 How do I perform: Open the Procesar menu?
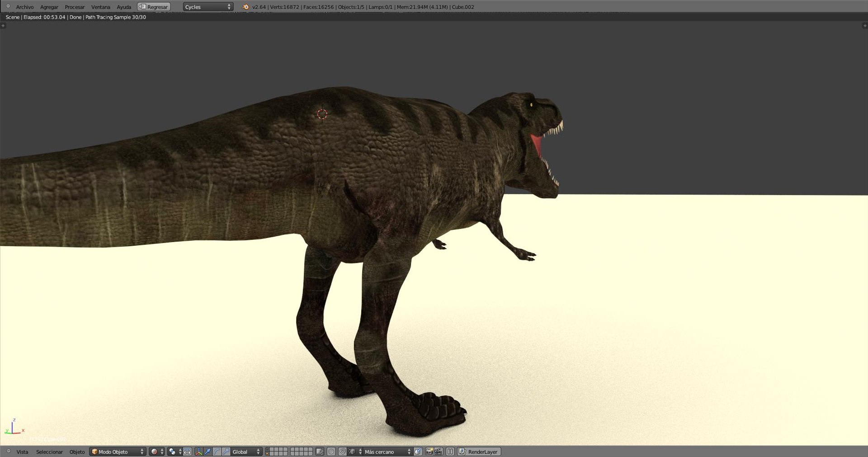(x=75, y=7)
